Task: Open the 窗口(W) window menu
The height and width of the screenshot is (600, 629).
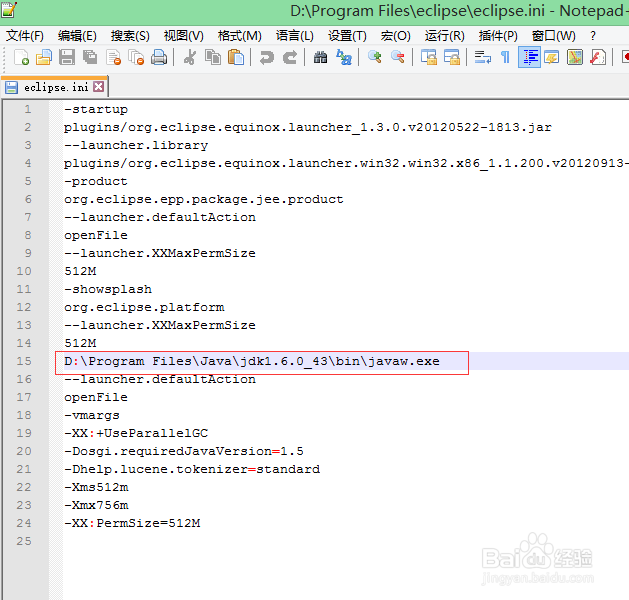Action: (x=554, y=36)
